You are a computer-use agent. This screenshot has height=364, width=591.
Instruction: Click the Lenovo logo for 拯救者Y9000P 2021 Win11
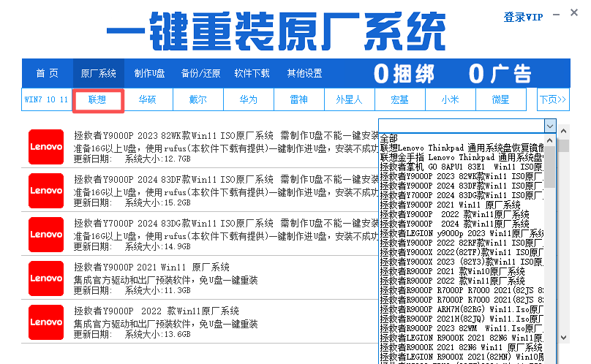coord(46,278)
